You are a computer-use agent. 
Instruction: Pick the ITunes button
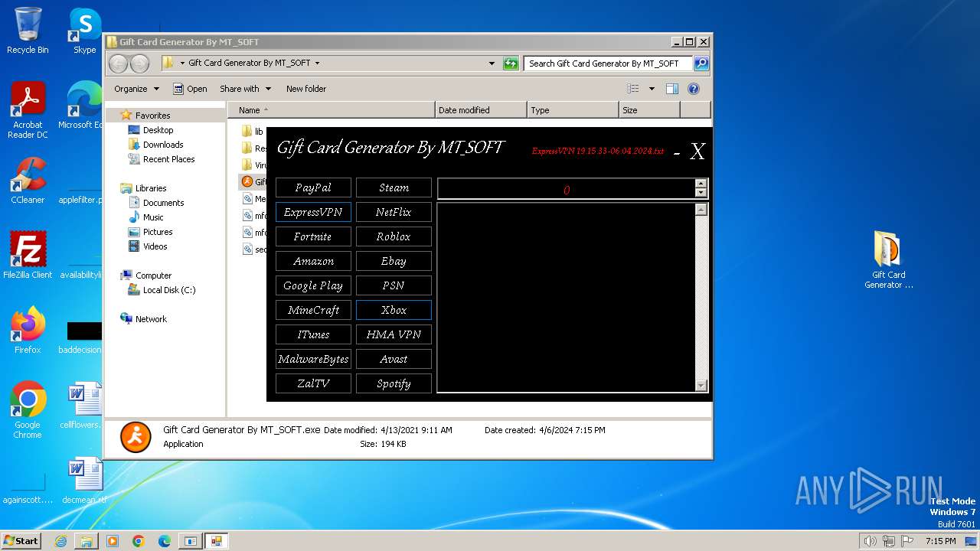point(313,334)
